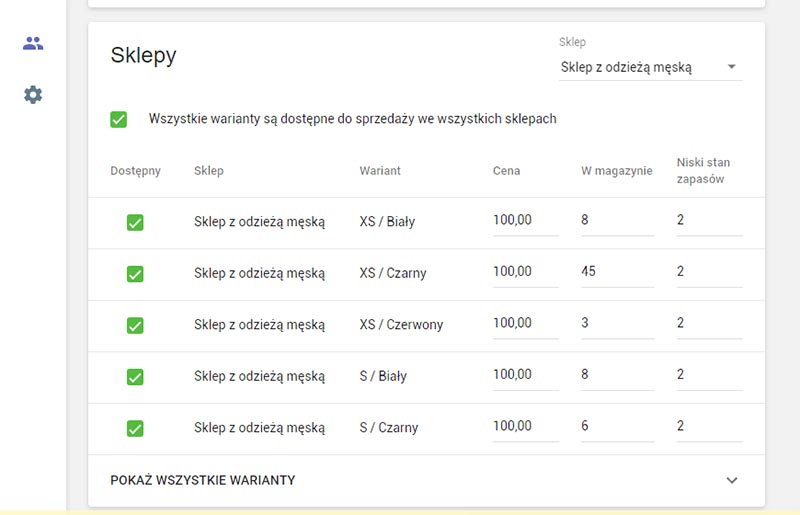Select the XS / Czerwony variant text
The width and height of the screenshot is (800, 515).
[402, 325]
